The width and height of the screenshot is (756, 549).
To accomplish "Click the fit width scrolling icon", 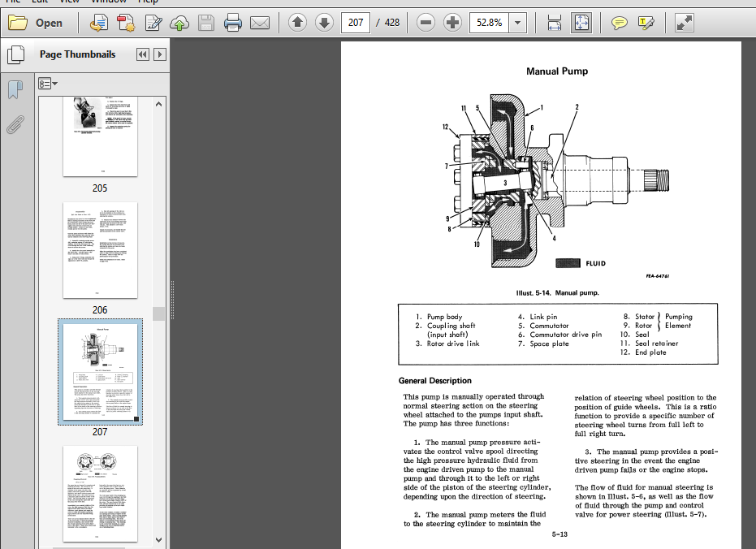I will (555, 23).
